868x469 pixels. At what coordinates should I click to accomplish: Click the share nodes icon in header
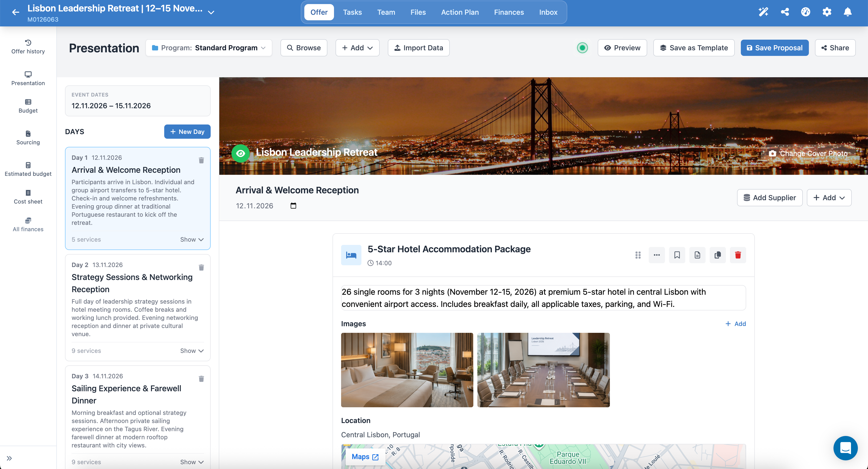pos(785,12)
